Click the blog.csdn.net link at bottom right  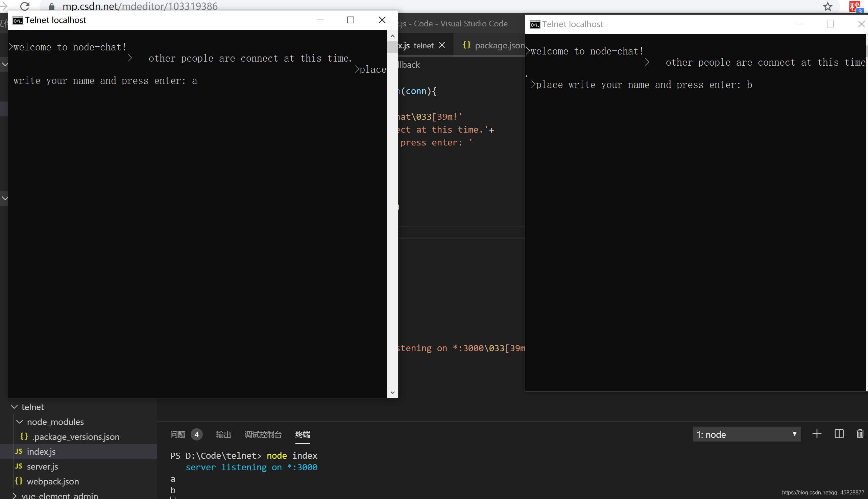[823, 492]
